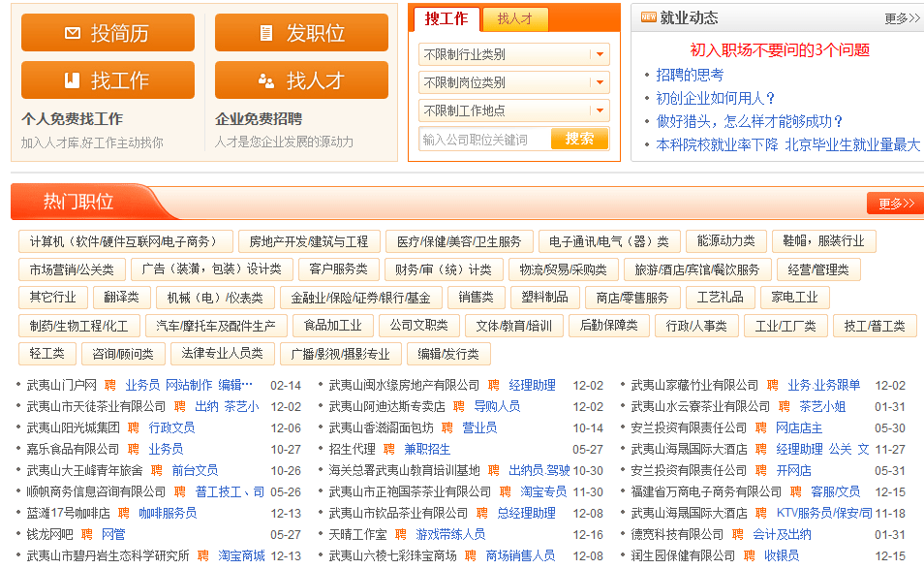Open article 本科院校就业率下降
The width and height of the screenshot is (924, 569).
click(x=717, y=145)
